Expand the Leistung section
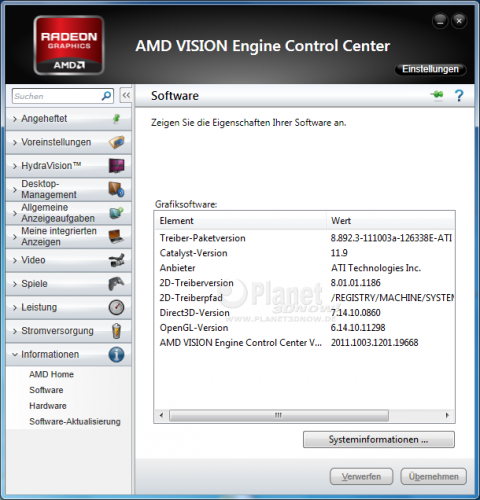Viewport: 480px width, 500px height. click(x=69, y=308)
